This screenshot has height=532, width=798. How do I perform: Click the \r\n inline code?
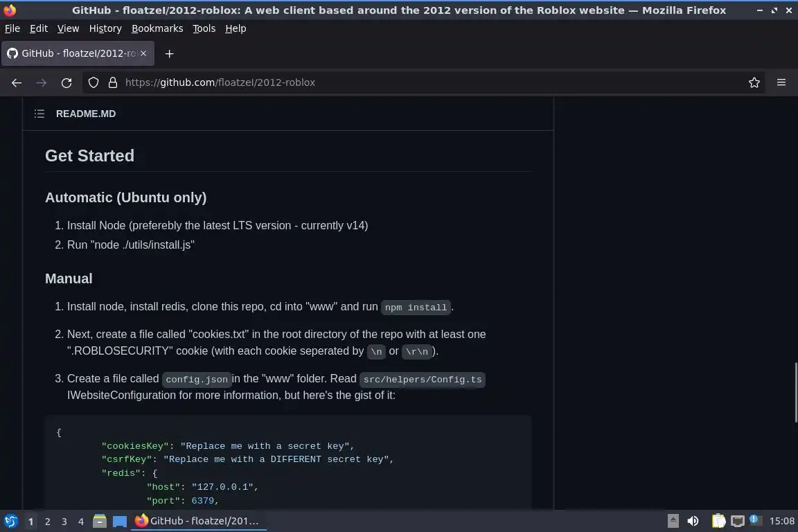pyautogui.click(x=417, y=351)
